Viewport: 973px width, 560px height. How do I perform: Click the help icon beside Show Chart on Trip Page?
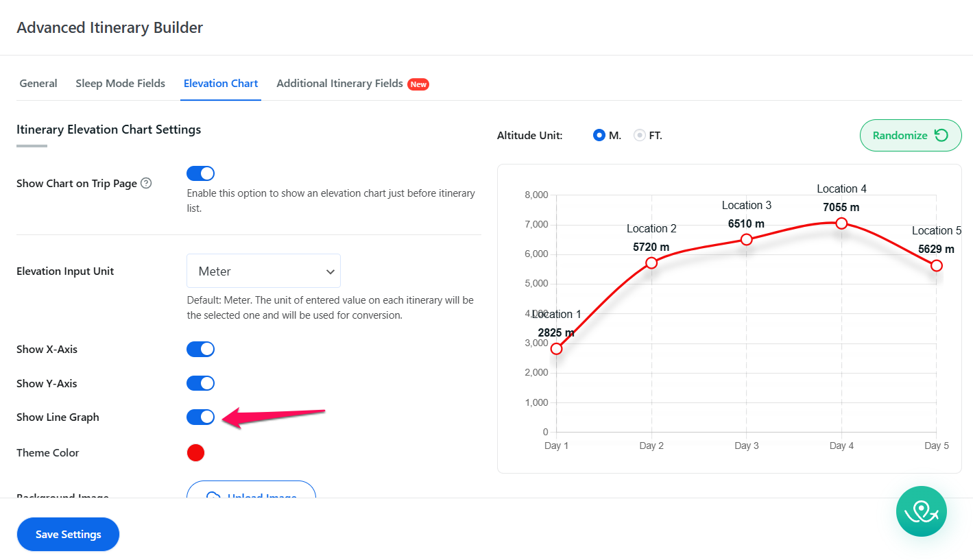coord(146,184)
